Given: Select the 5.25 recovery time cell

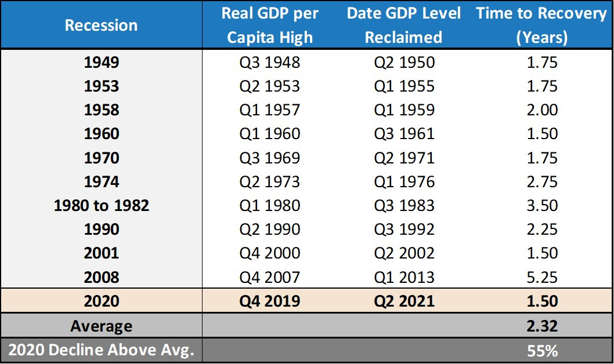Looking at the screenshot, I should pos(540,277).
